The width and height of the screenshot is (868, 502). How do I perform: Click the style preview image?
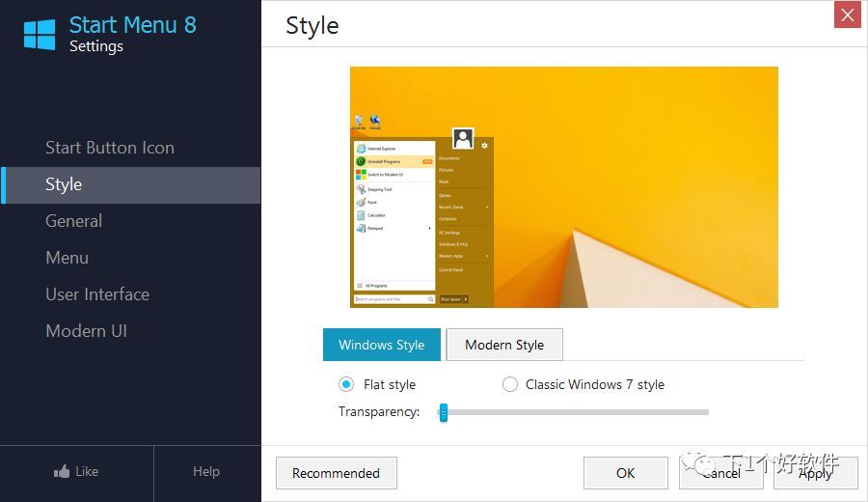(564, 187)
